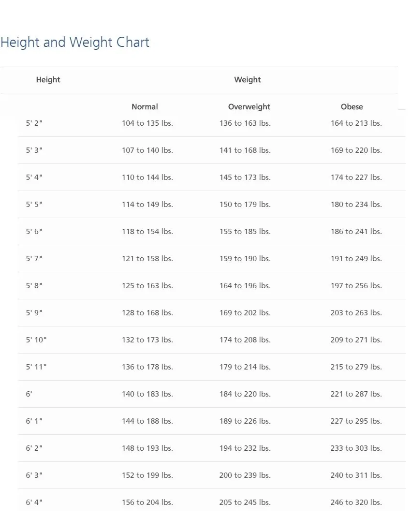Image resolution: width=411 pixels, height=532 pixels.
Task: Click the 189 to 226 lbs. cell
Action: pyautogui.click(x=245, y=421)
